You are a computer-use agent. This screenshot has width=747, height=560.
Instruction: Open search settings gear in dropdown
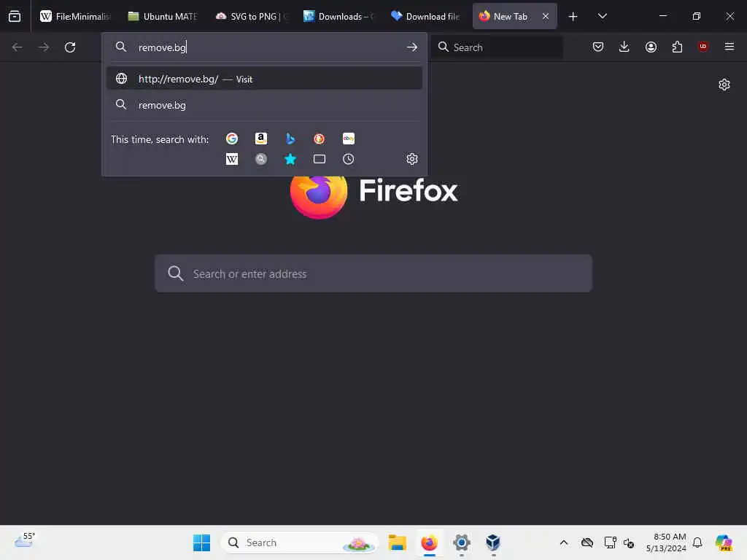(412, 159)
